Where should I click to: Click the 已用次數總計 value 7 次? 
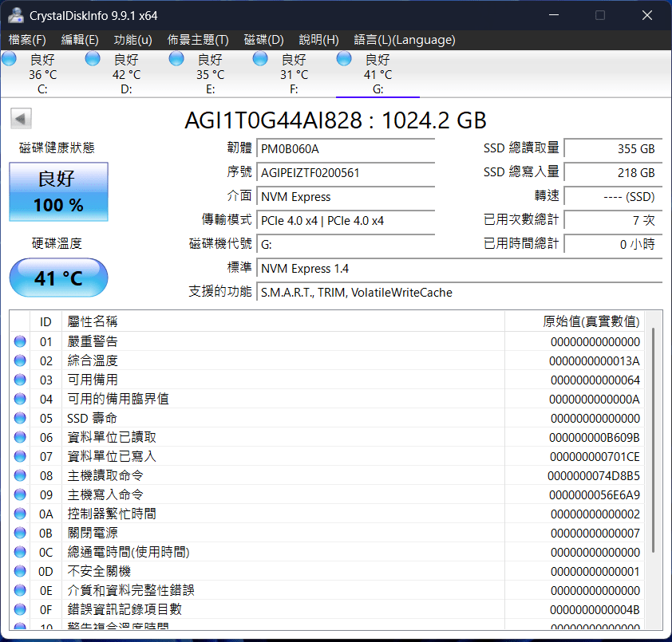click(613, 221)
